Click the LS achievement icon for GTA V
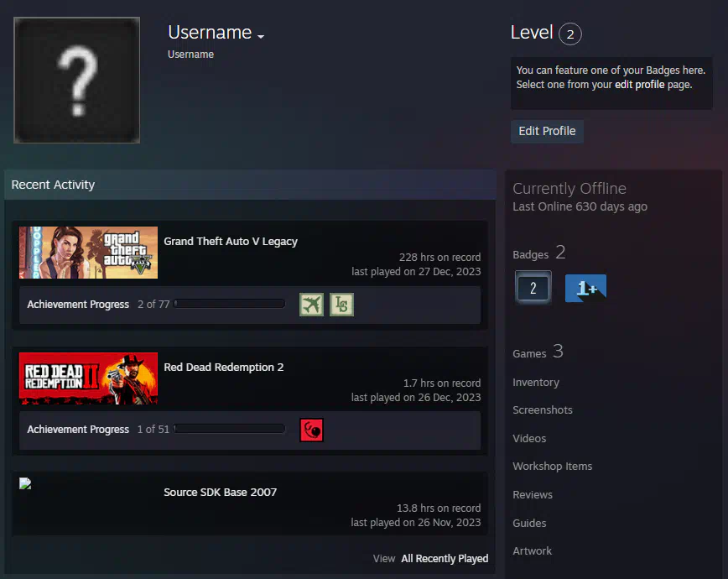Screen dimensions: 728x579 pyautogui.click(x=341, y=305)
